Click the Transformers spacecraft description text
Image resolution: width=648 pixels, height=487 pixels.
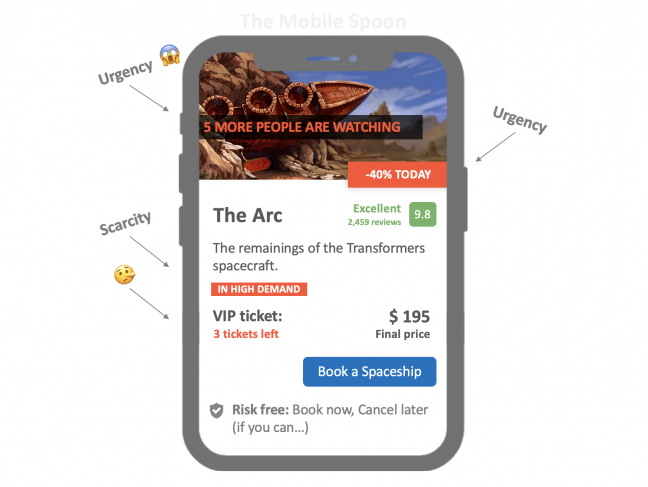pos(319,257)
